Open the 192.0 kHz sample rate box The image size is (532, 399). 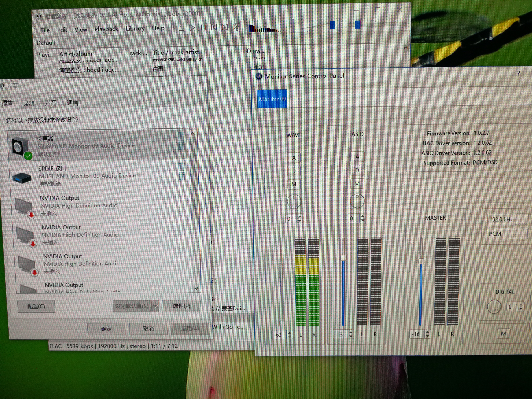[x=507, y=220]
